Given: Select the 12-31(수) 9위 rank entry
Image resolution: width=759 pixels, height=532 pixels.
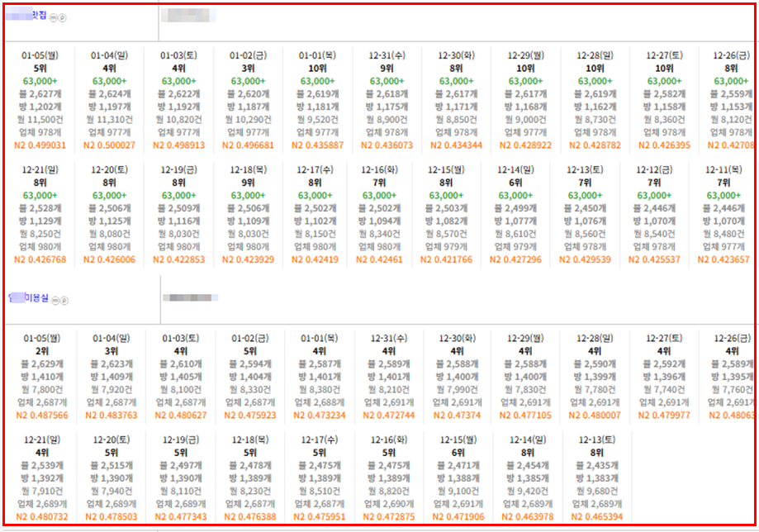Looking at the screenshot, I should [x=387, y=69].
